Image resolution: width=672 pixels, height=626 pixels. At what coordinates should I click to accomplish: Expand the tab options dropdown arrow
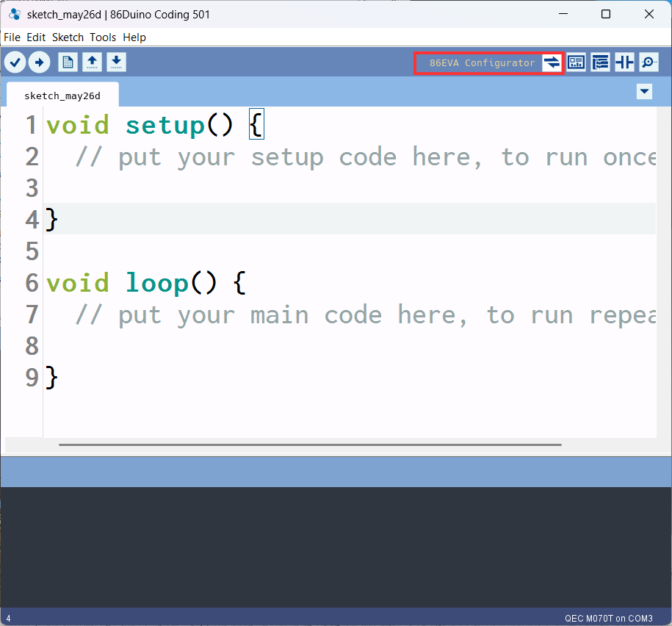coord(644,91)
